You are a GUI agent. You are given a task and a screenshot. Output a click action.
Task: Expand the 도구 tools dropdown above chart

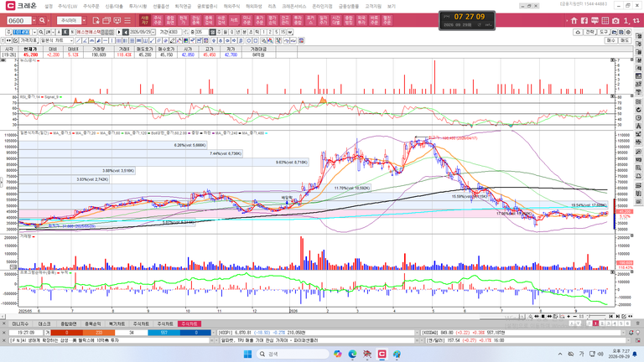[604, 32]
